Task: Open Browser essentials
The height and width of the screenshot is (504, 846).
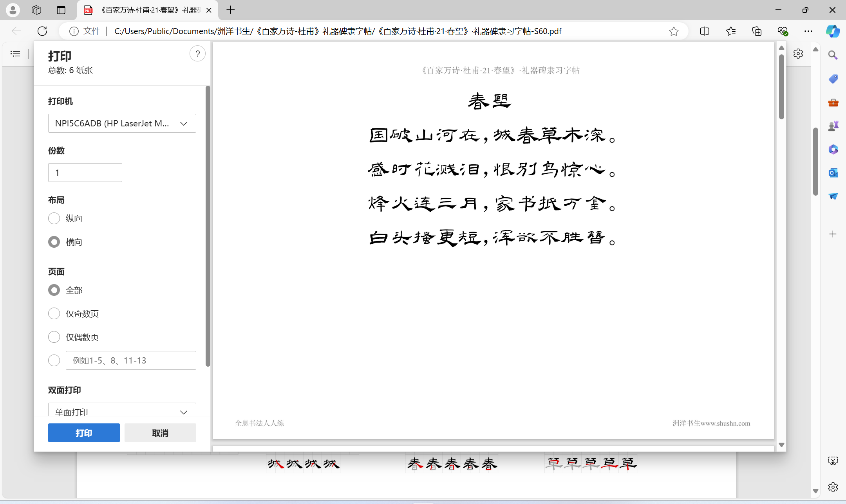Action: pos(783,31)
